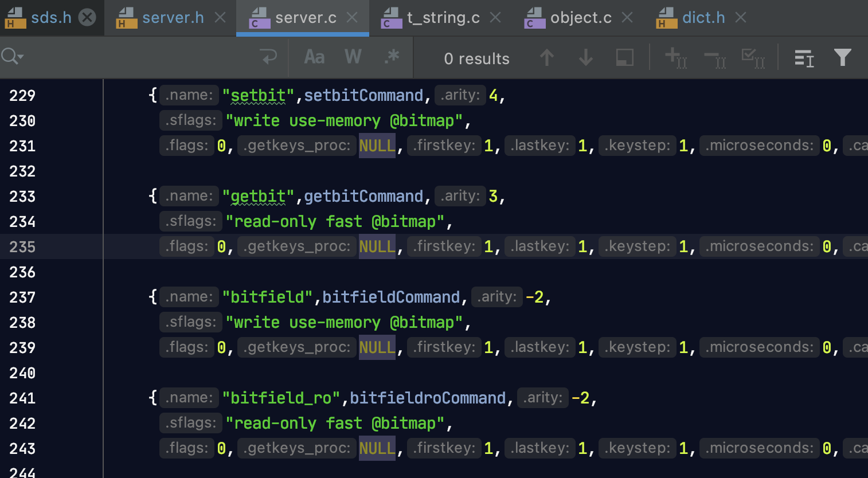Close the object.c tab
This screenshot has height=478, width=868.
(627, 18)
